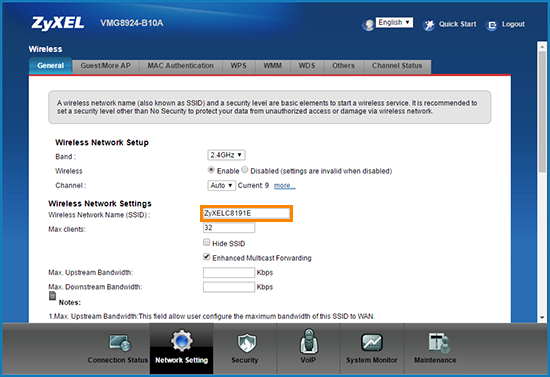Open the VoIP phone icon

[x=309, y=341]
